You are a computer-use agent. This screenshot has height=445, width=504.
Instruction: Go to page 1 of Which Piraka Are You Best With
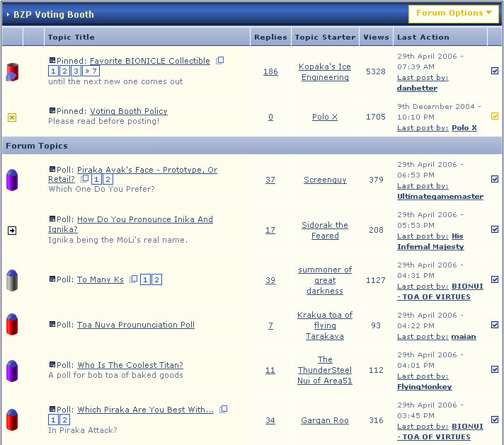53,420
